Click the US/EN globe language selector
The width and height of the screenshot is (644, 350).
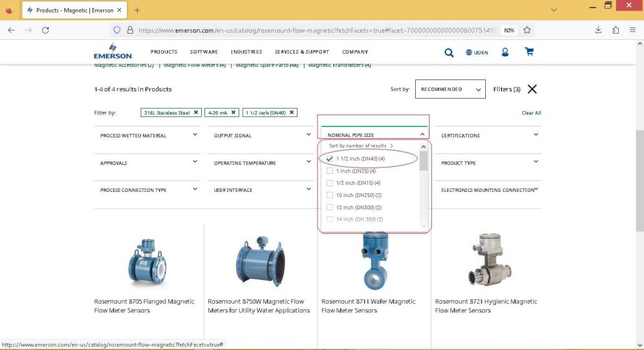point(477,52)
